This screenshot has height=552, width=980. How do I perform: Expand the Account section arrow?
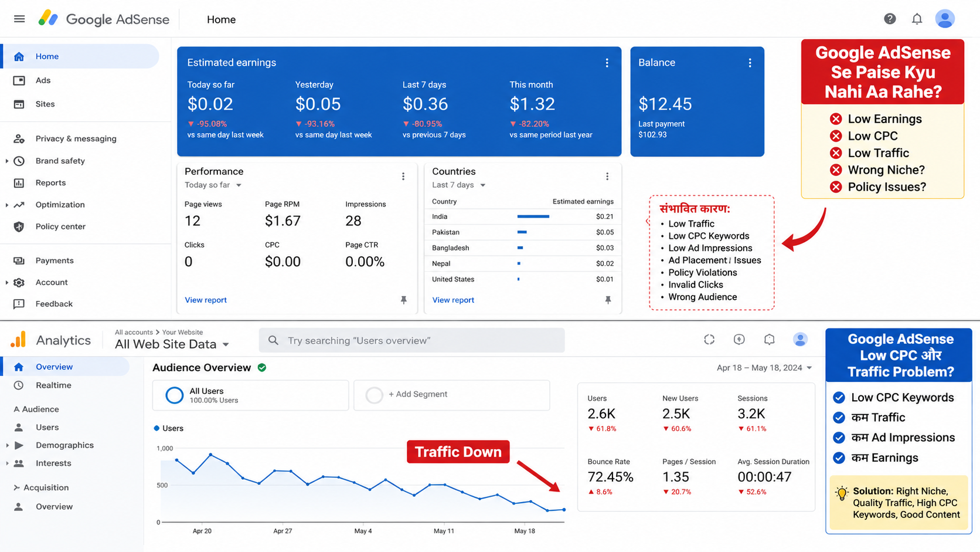pyautogui.click(x=6, y=282)
